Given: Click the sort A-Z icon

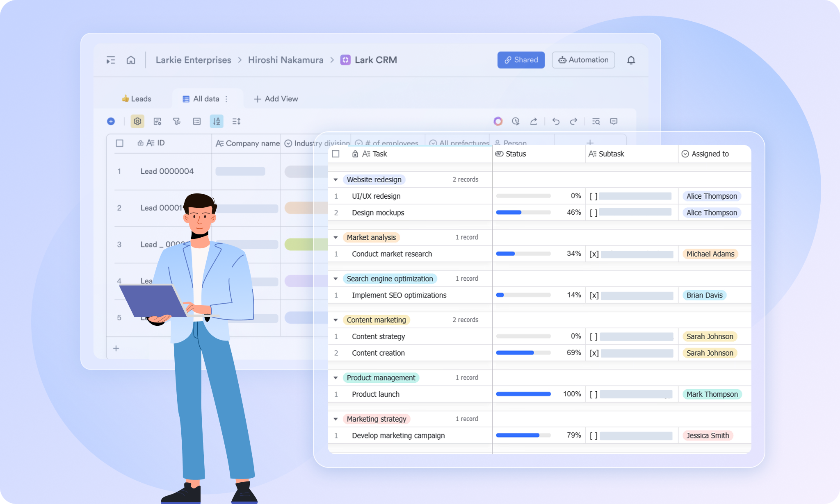Looking at the screenshot, I should tap(217, 121).
